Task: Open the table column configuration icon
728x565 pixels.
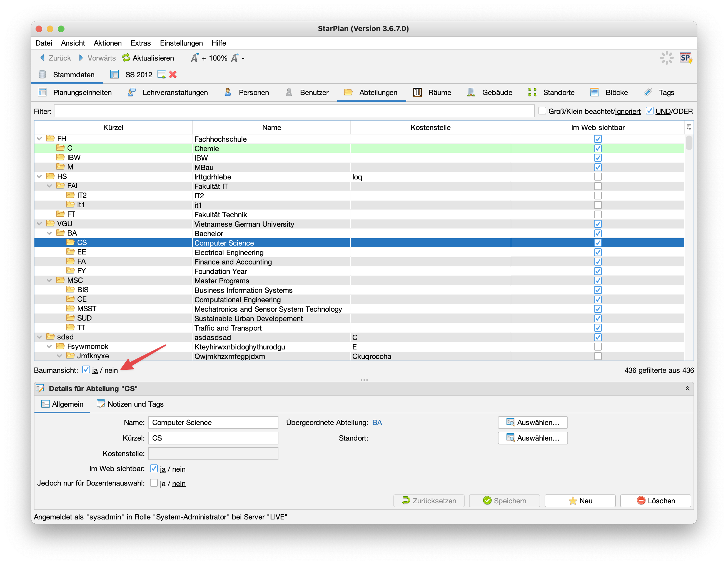Action: coord(689,127)
